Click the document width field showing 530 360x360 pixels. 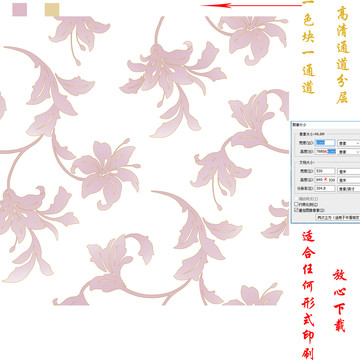pos(325,171)
